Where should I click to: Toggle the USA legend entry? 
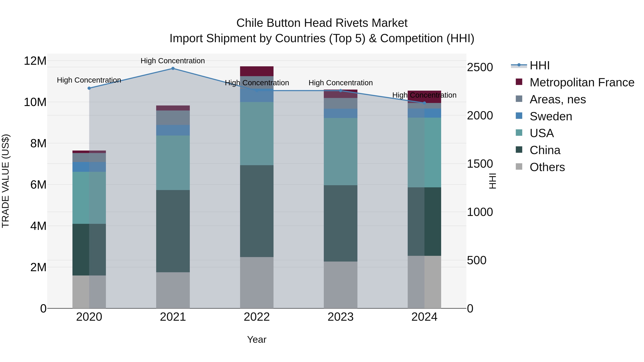click(535, 133)
